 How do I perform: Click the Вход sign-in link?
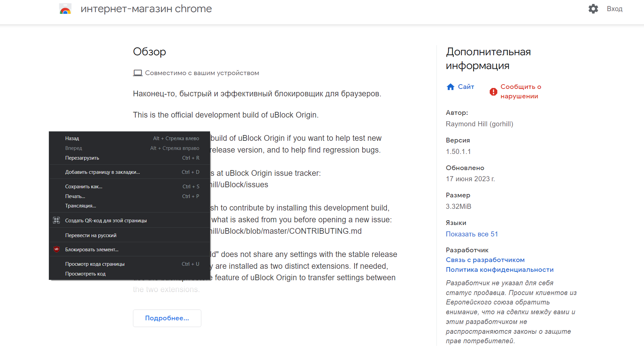click(614, 9)
